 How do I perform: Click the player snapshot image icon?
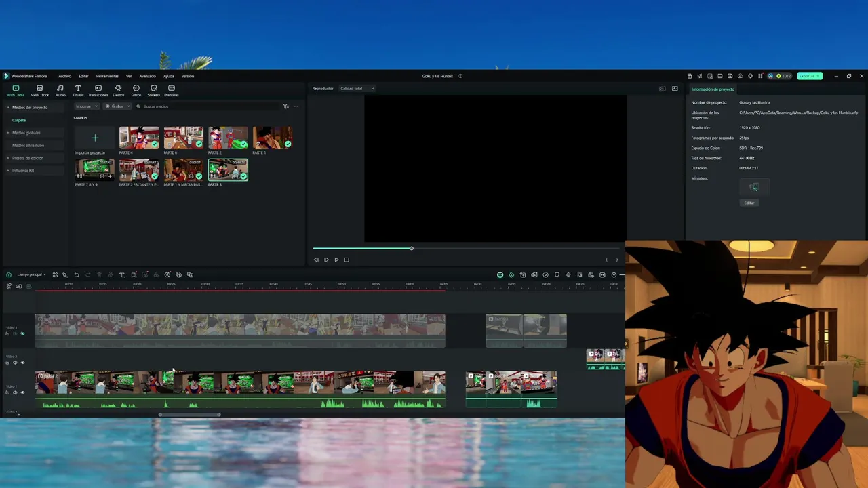tap(675, 89)
